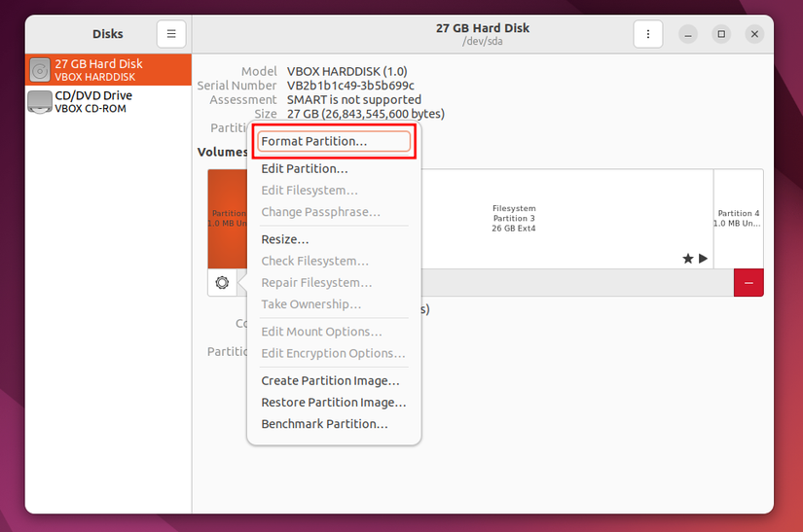The width and height of the screenshot is (803, 532).
Task: Select the Partition 4 volume block
Action: pos(739,219)
